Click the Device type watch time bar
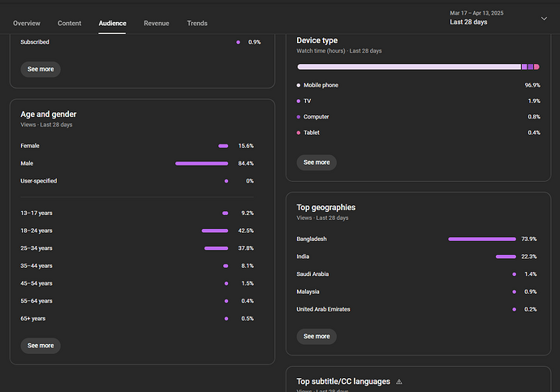 pyautogui.click(x=418, y=67)
